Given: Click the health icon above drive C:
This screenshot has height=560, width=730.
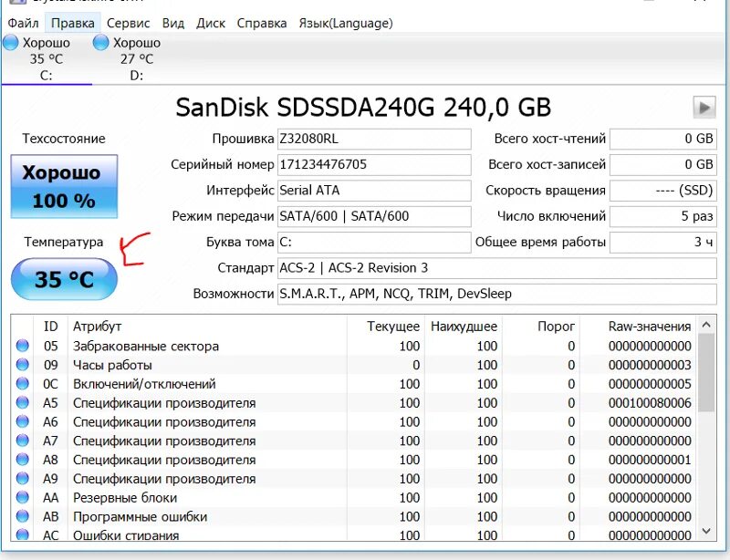Looking at the screenshot, I should [x=11, y=42].
